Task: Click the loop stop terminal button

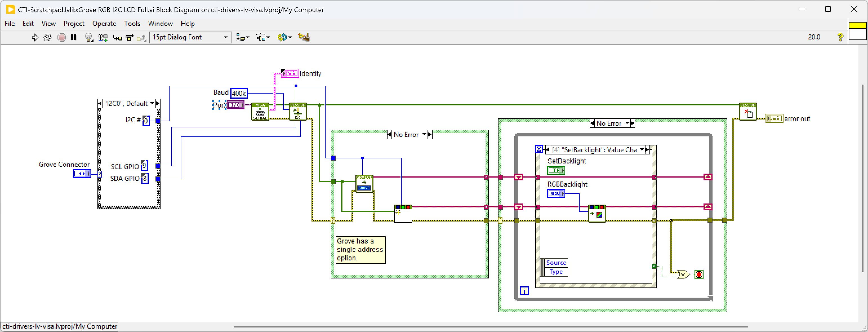Action: (x=699, y=275)
